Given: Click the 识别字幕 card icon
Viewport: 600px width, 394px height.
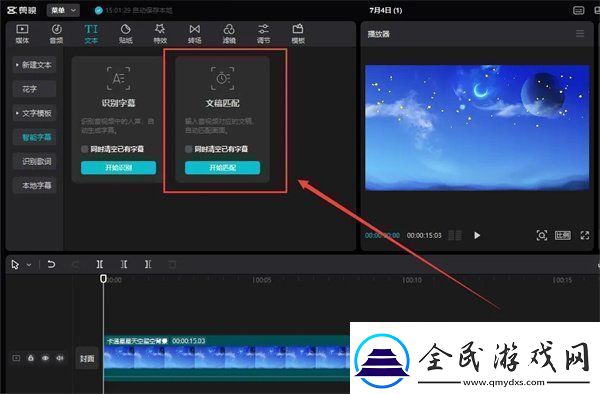Looking at the screenshot, I should point(118,78).
